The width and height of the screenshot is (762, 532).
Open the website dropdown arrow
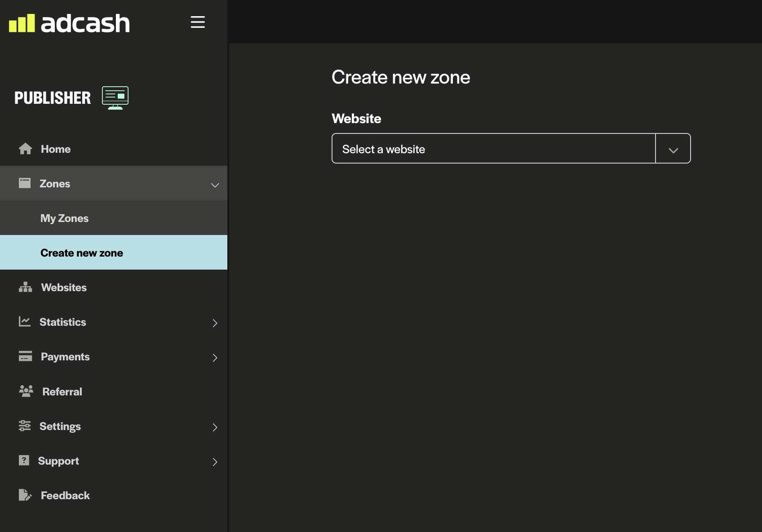pos(673,150)
